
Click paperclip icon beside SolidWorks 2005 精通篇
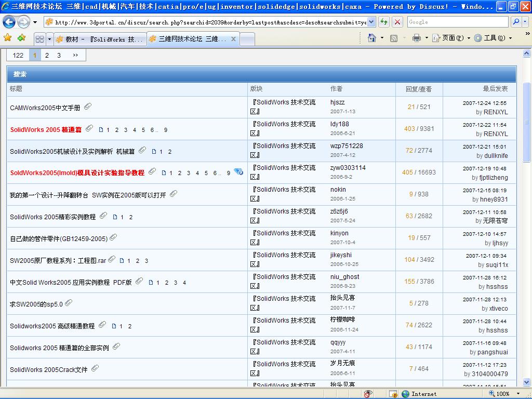tap(89, 128)
